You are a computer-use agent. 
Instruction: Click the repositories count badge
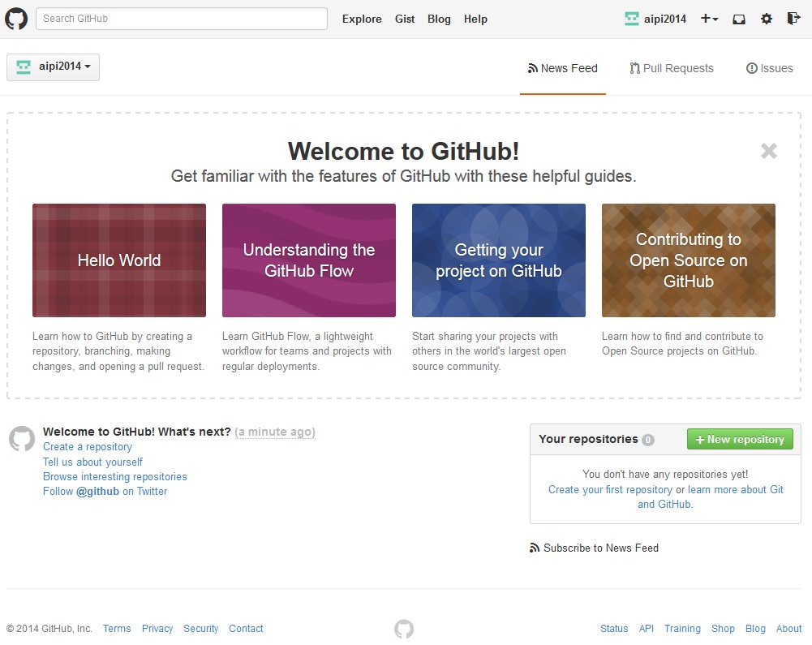(648, 440)
